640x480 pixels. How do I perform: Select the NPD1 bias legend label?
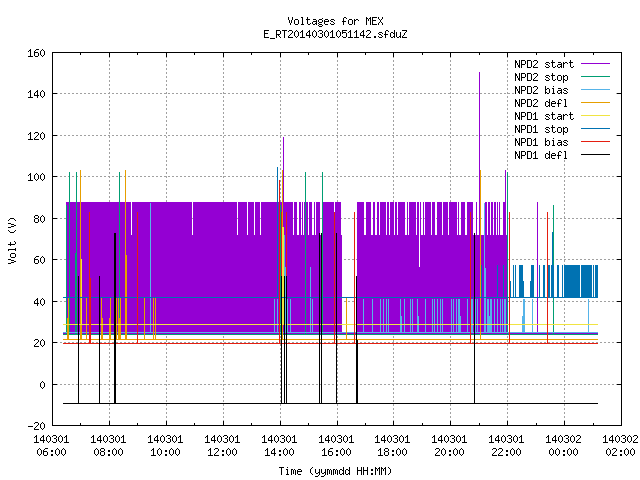point(541,142)
